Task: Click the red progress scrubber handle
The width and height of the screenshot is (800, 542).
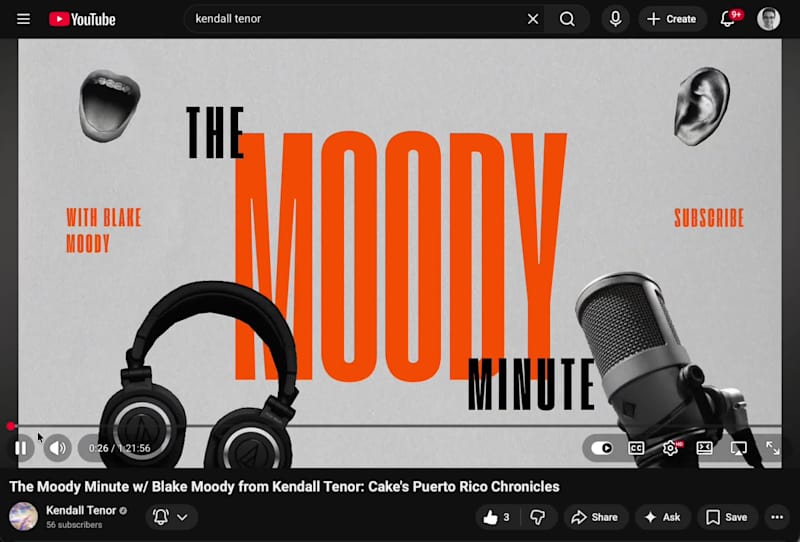Action: [x=11, y=426]
